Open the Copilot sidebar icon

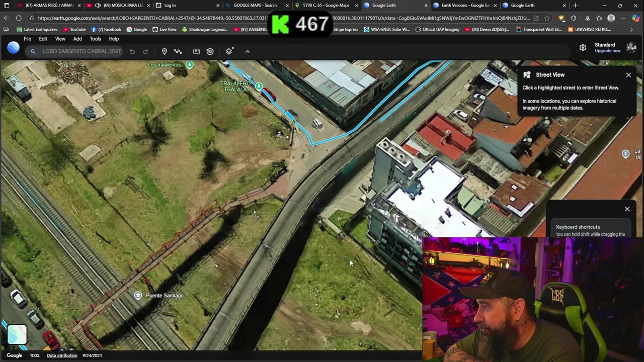coord(636,18)
